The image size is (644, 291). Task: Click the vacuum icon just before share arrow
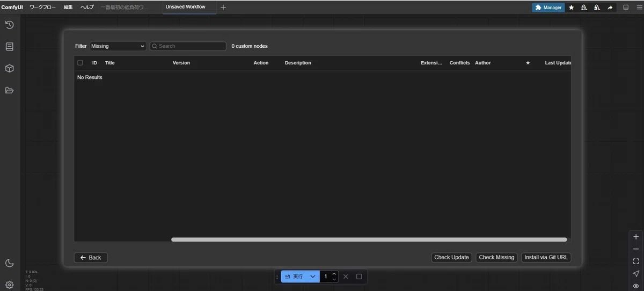[597, 8]
